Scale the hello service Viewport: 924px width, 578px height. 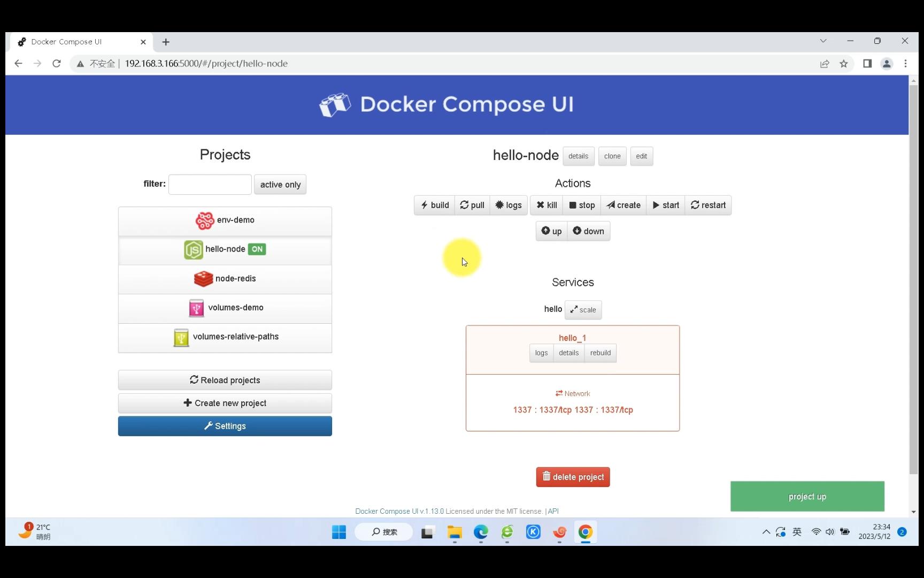pos(583,310)
